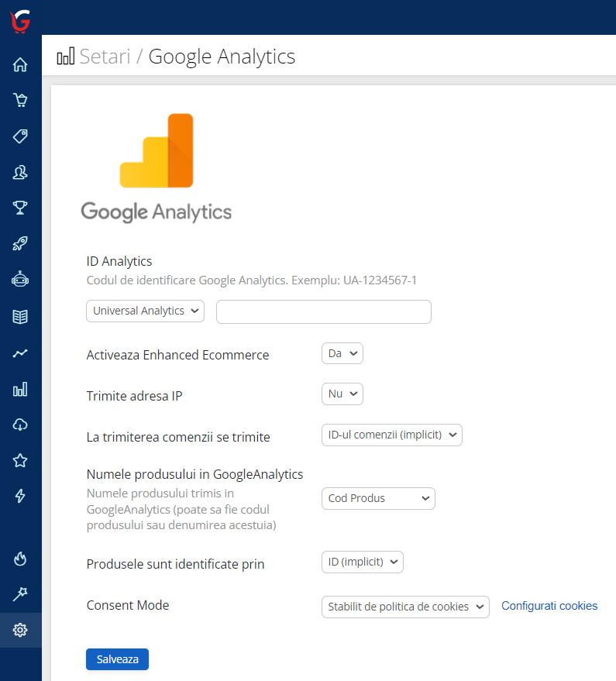Click the trophy icon in sidebar

click(20, 208)
